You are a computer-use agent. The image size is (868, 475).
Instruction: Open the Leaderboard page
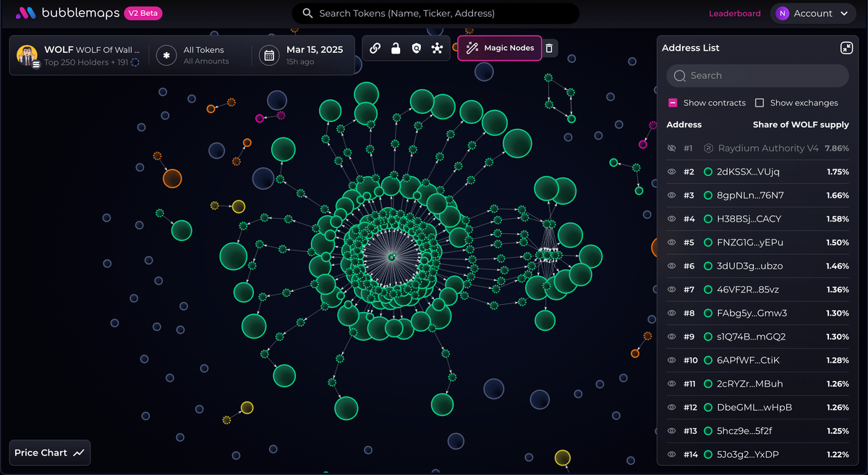coord(735,13)
